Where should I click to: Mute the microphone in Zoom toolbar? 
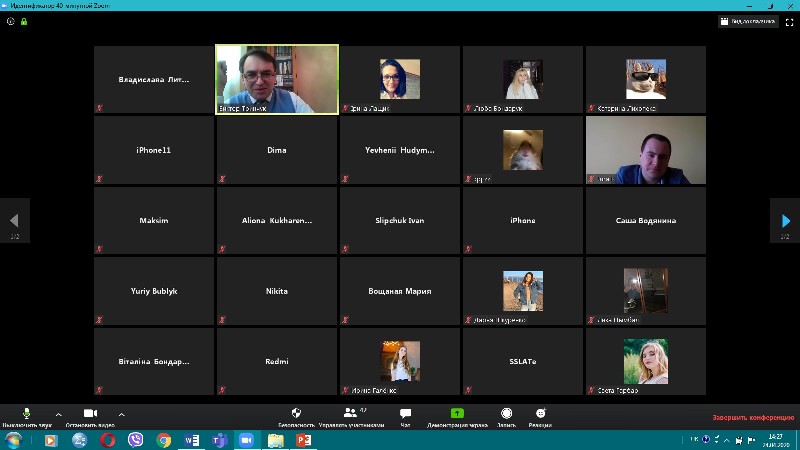tap(27, 416)
